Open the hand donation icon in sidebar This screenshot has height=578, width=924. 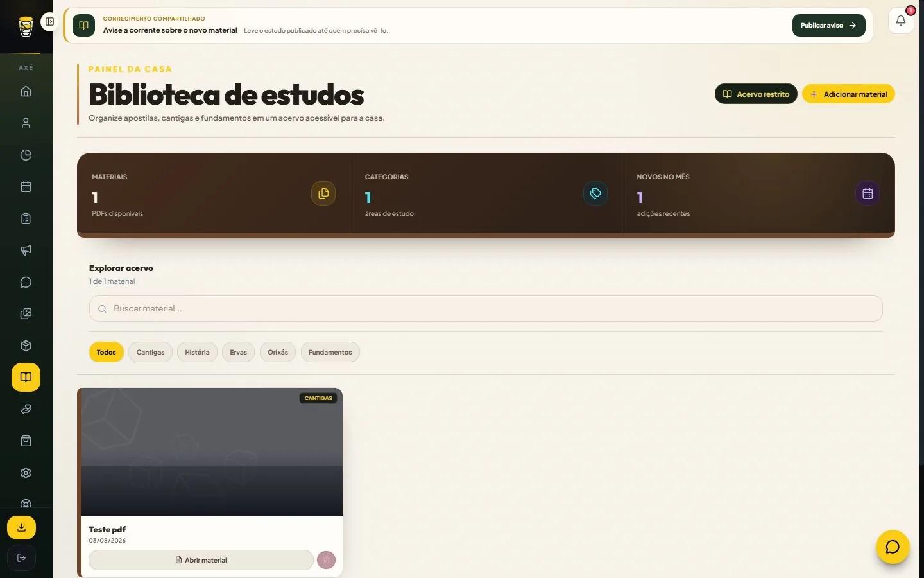pyautogui.click(x=26, y=409)
